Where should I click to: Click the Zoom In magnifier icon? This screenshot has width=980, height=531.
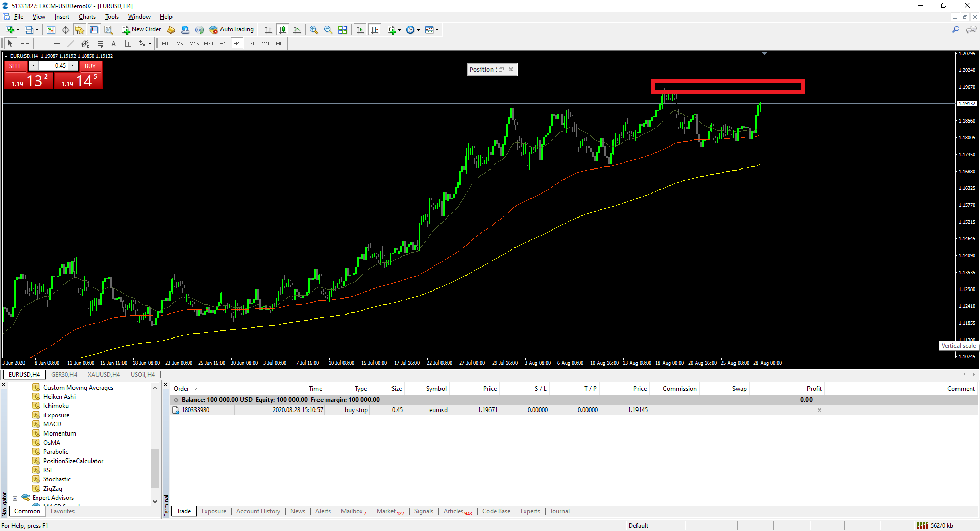(x=314, y=30)
